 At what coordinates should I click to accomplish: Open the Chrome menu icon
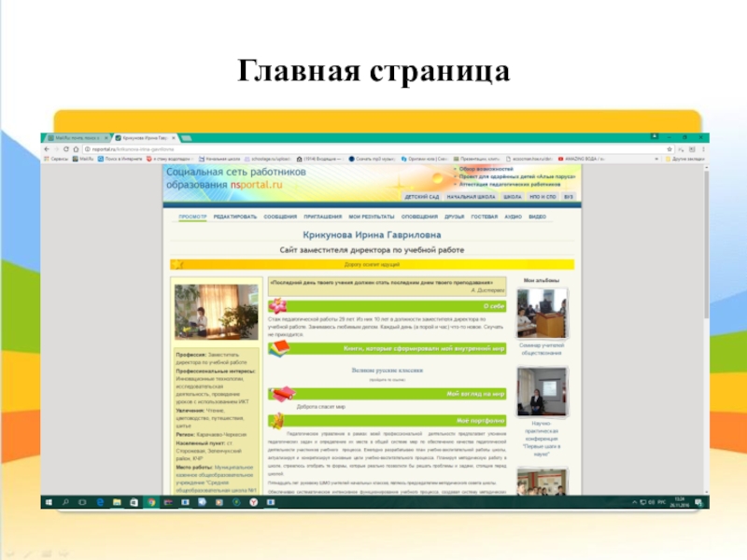703,149
